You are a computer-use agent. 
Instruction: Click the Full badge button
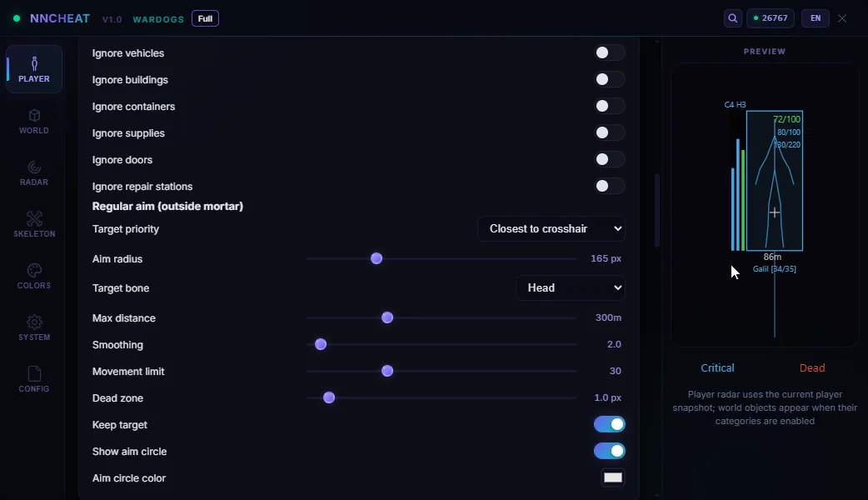206,18
